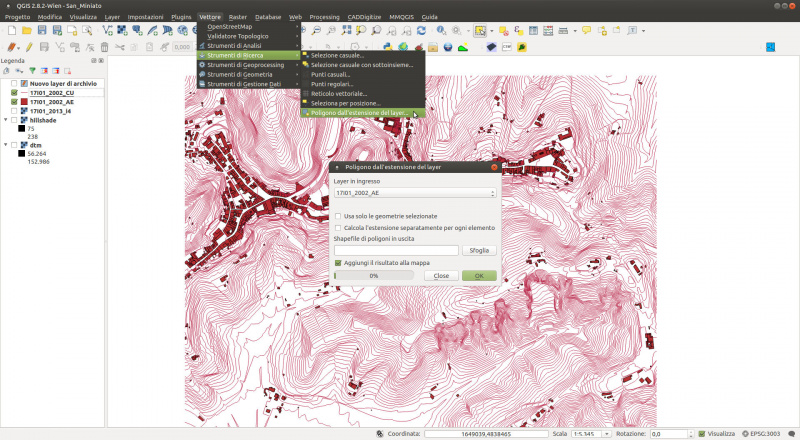The height and width of the screenshot is (440, 800).
Task: Click the red 17I01_2002_AE symbol swatch
Action: point(24,102)
